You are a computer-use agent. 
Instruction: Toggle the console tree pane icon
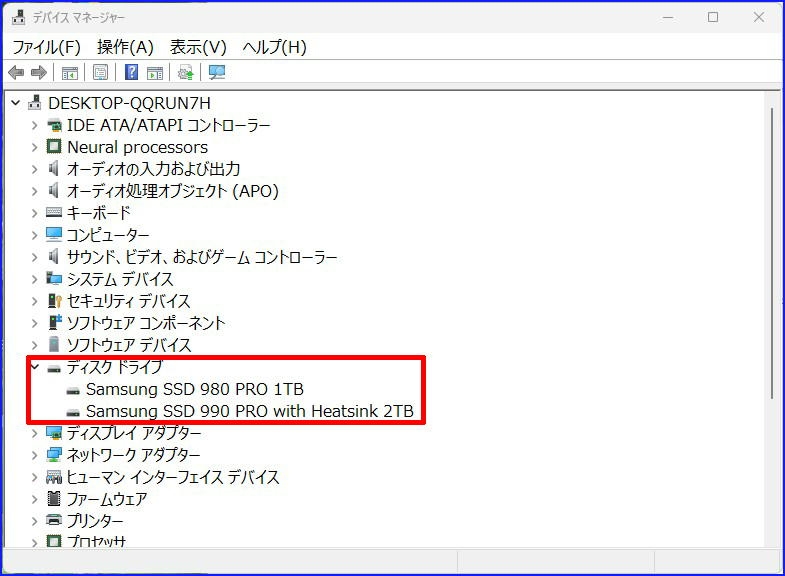70,73
